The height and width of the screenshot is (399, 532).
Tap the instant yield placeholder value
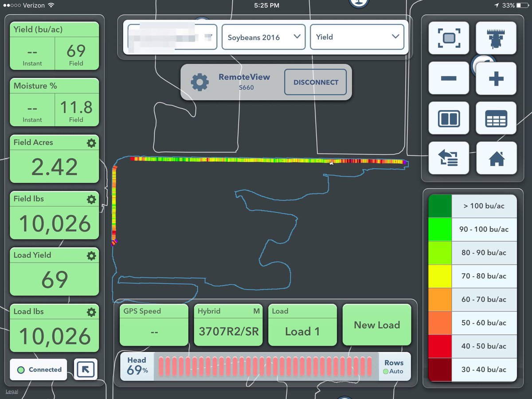tap(32, 52)
